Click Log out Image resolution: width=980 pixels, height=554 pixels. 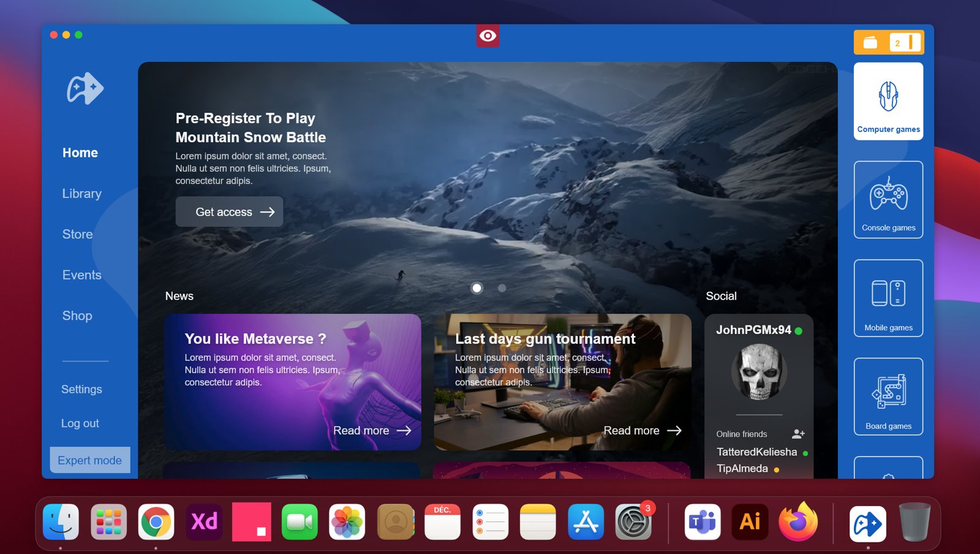[x=80, y=423]
